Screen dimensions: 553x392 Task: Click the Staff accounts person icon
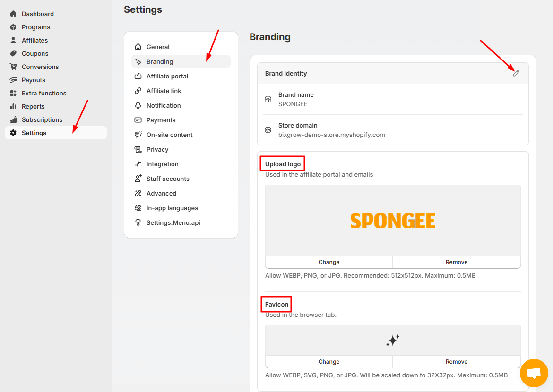point(138,179)
